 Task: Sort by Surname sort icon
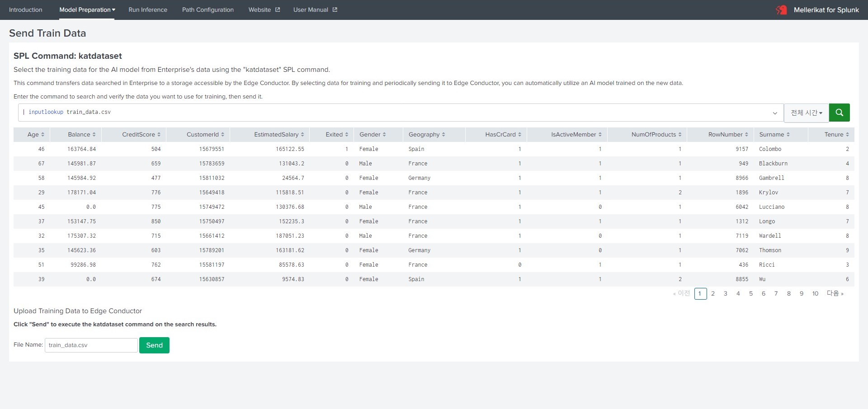788,135
